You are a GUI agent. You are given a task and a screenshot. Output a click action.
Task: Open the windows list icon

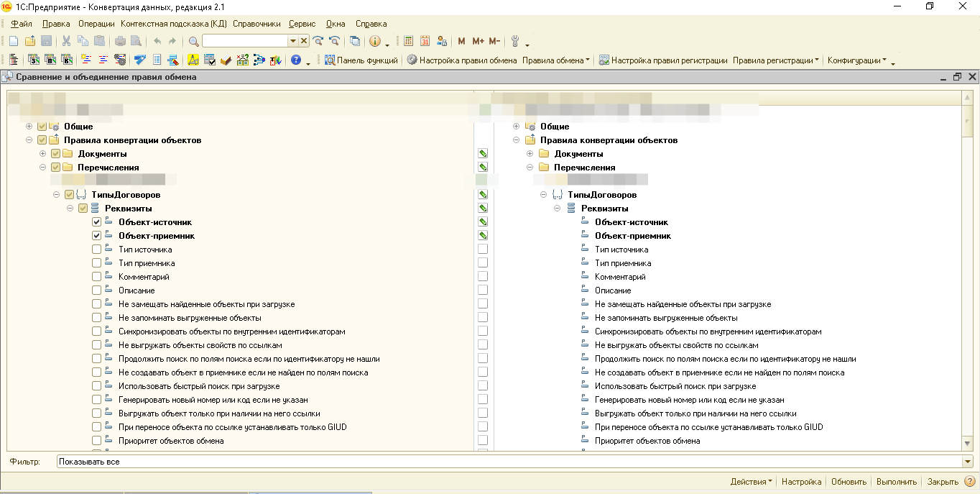[355, 41]
